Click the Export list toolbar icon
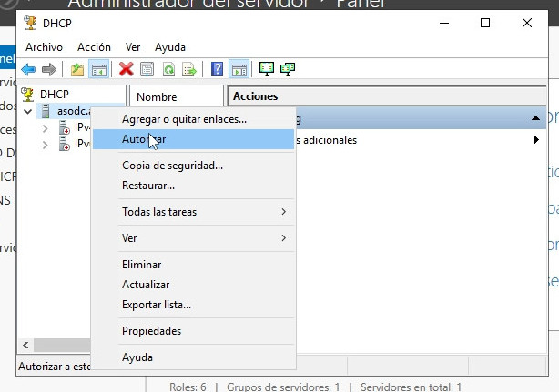 click(189, 69)
